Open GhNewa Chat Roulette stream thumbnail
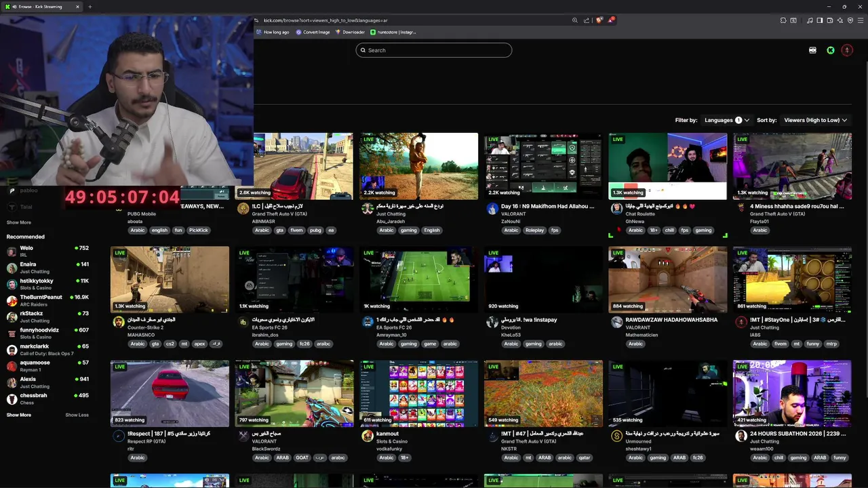868x488 pixels. point(667,166)
